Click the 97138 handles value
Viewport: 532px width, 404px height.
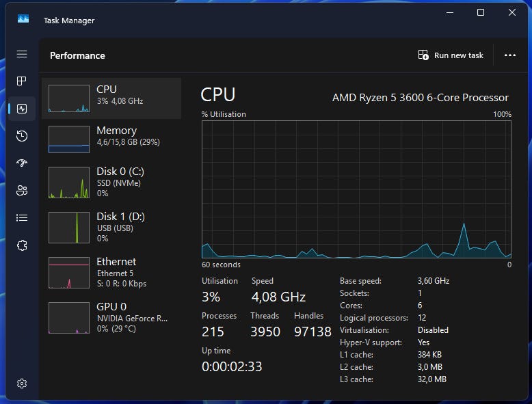click(x=312, y=332)
